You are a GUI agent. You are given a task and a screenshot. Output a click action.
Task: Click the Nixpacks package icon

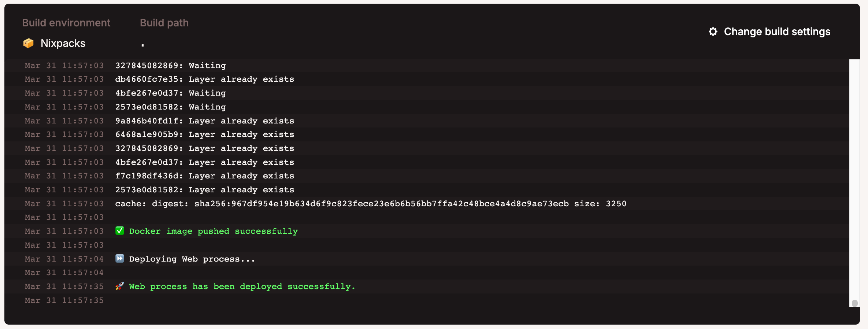click(29, 43)
